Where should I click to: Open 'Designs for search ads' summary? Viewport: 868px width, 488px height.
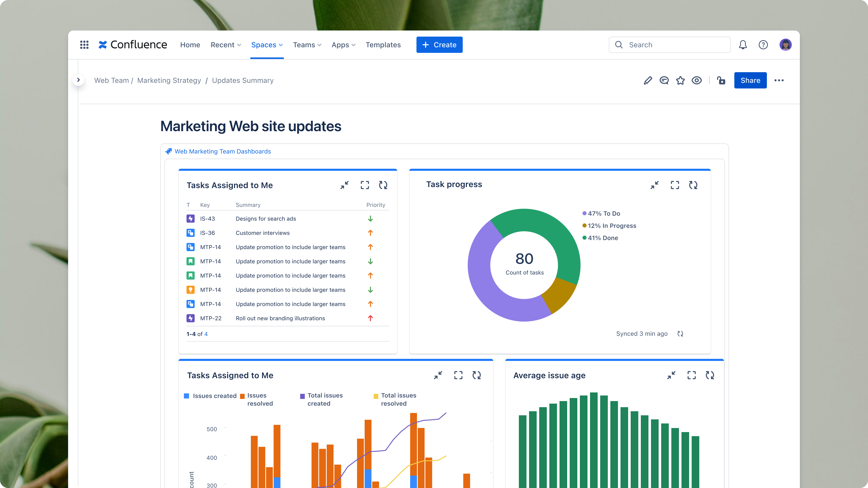pos(266,218)
